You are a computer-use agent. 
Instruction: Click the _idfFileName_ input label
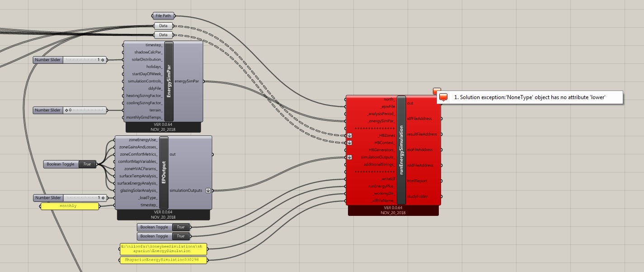coord(382,201)
